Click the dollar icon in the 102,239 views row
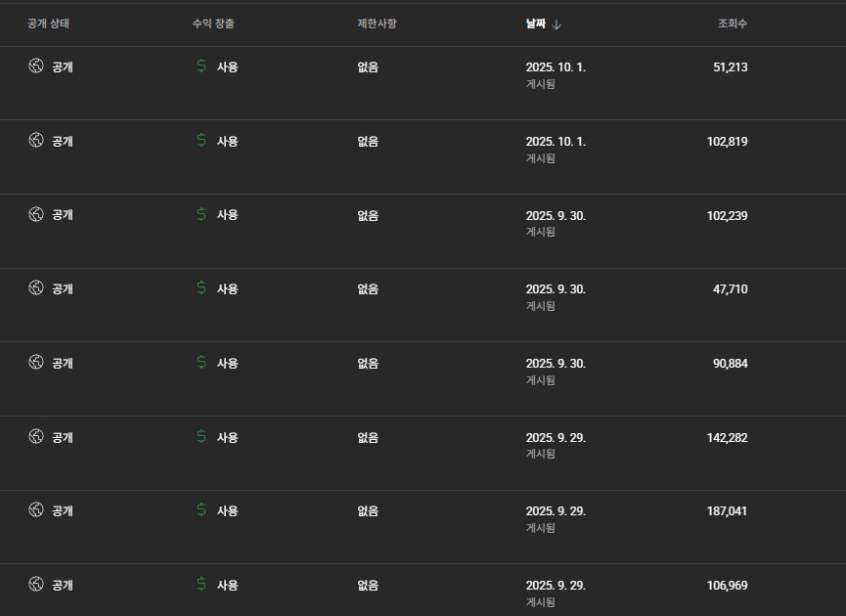The width and height of the screenshot is (846, 616). click(x=201, y=214)
